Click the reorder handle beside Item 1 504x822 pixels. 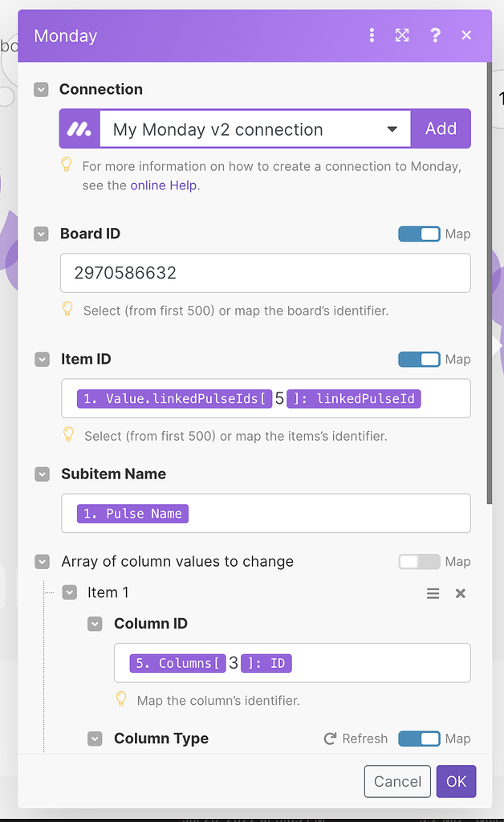click(433, 593)
